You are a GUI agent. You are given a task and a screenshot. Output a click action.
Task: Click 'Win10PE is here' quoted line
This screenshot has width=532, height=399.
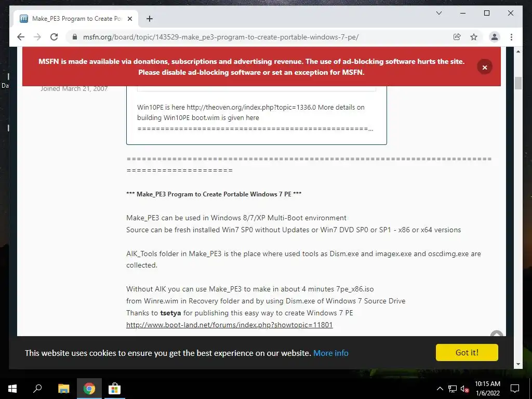click(x=251, y=112)
